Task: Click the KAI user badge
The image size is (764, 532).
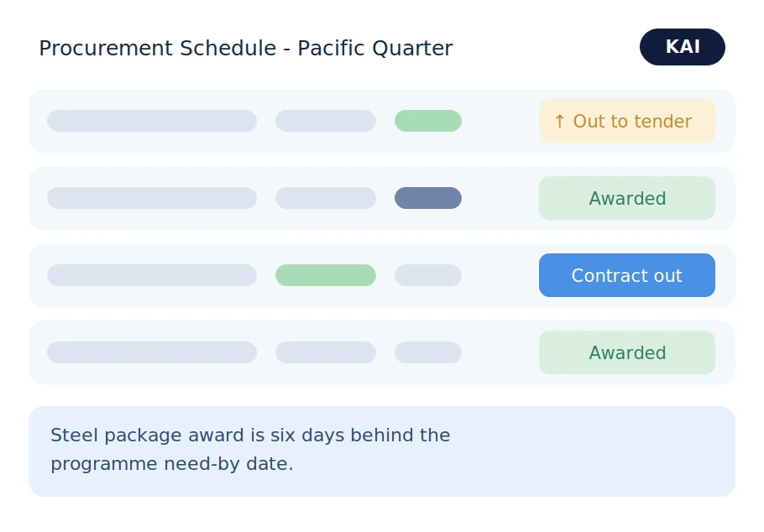Action: [682, 47]
